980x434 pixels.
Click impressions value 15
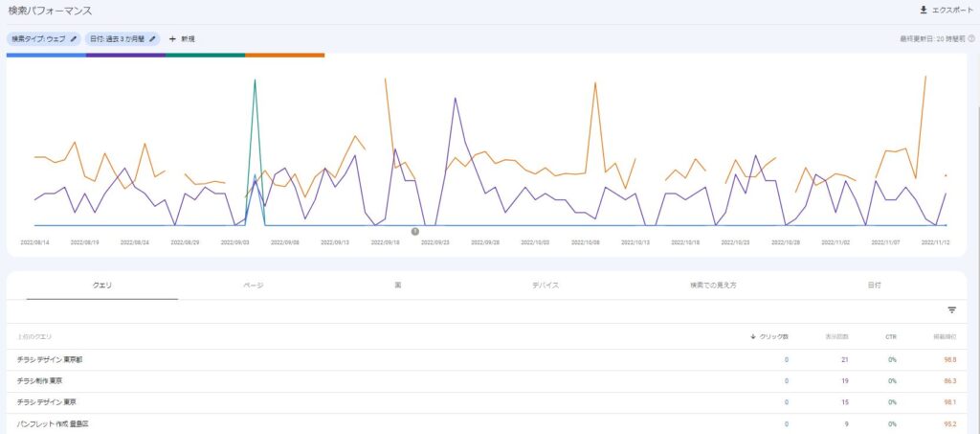coord(844,402)
